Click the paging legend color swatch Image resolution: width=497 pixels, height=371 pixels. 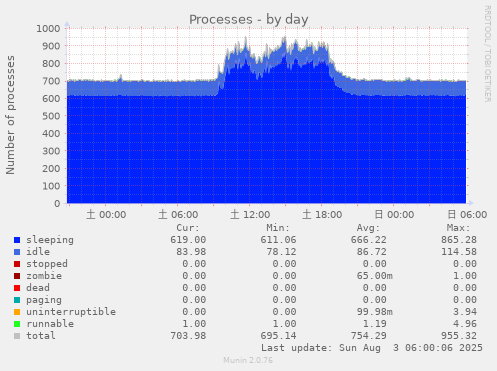click(17, 300)
